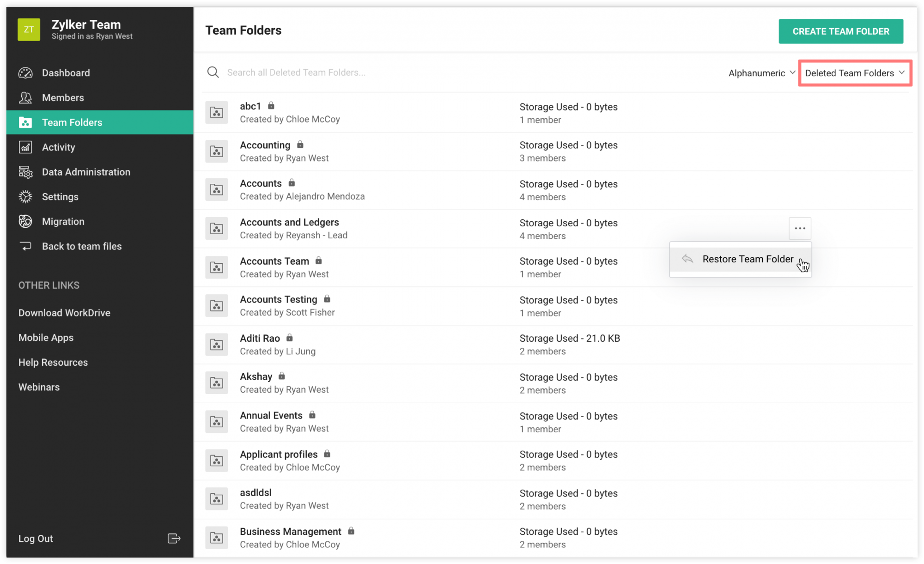Select Team Folders in the sidebar
The width and height of the screenshot is (924, 564).
72,122
